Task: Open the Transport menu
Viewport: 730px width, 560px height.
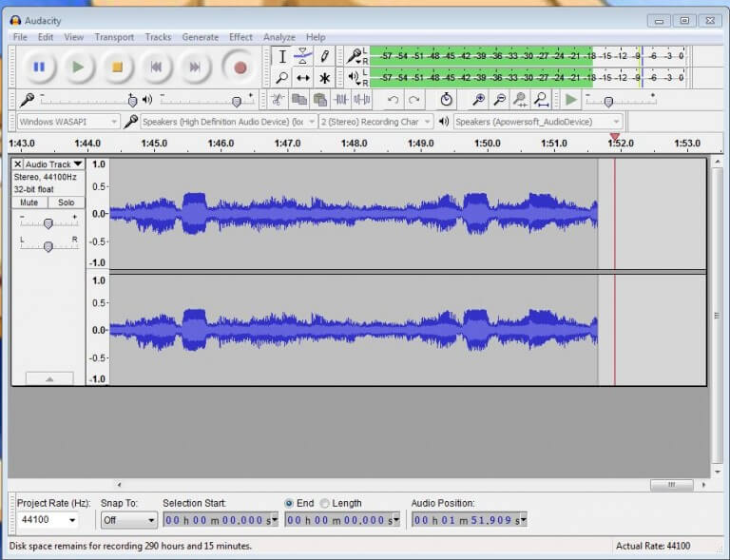Action: (x=114, y=37)
